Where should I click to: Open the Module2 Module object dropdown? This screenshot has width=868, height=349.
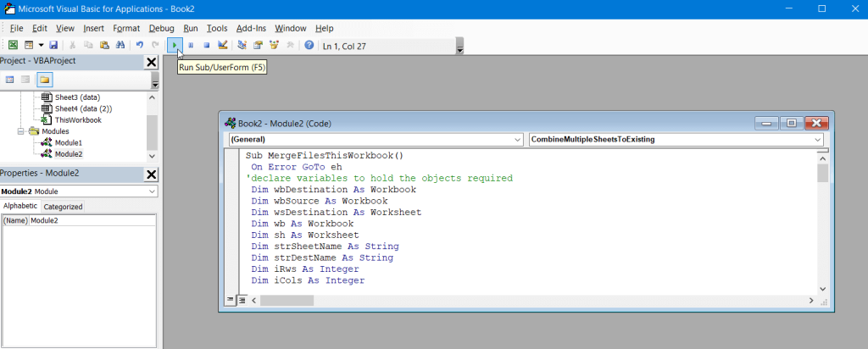tap(153, 192)
